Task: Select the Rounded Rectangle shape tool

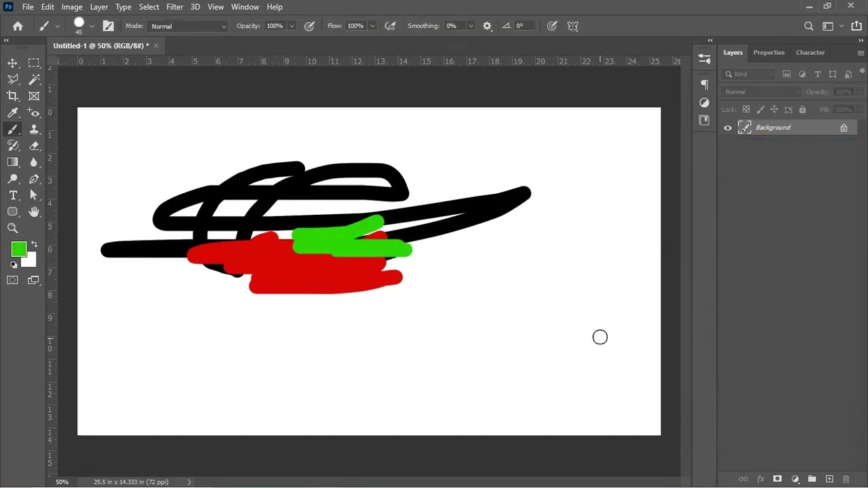Action: point(13,212)
